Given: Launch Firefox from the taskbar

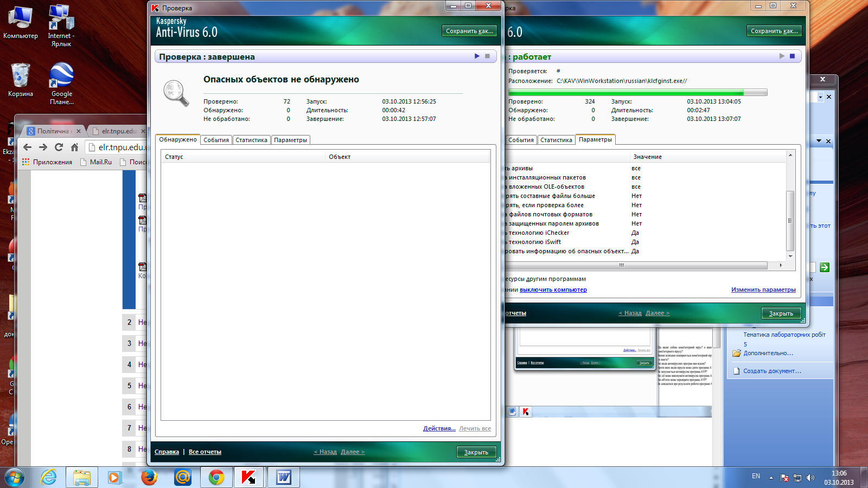Looking at the screenshot, I should coord(149,478).
